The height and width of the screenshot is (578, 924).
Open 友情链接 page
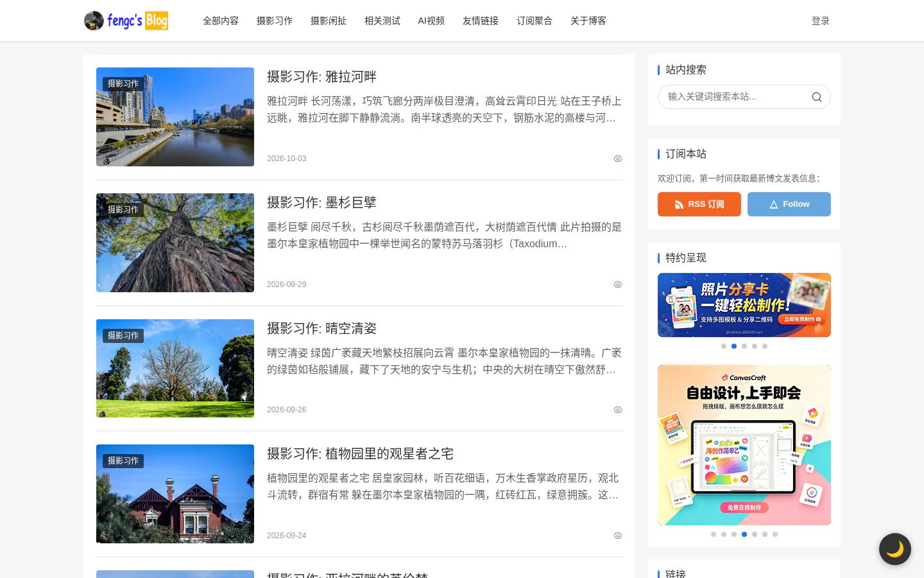(481, 21)
